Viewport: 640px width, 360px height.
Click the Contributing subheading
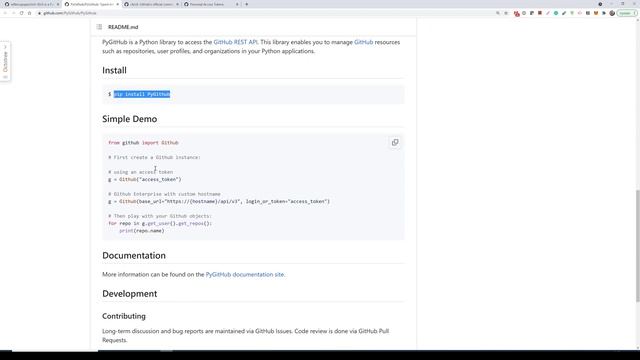[124, 316]
